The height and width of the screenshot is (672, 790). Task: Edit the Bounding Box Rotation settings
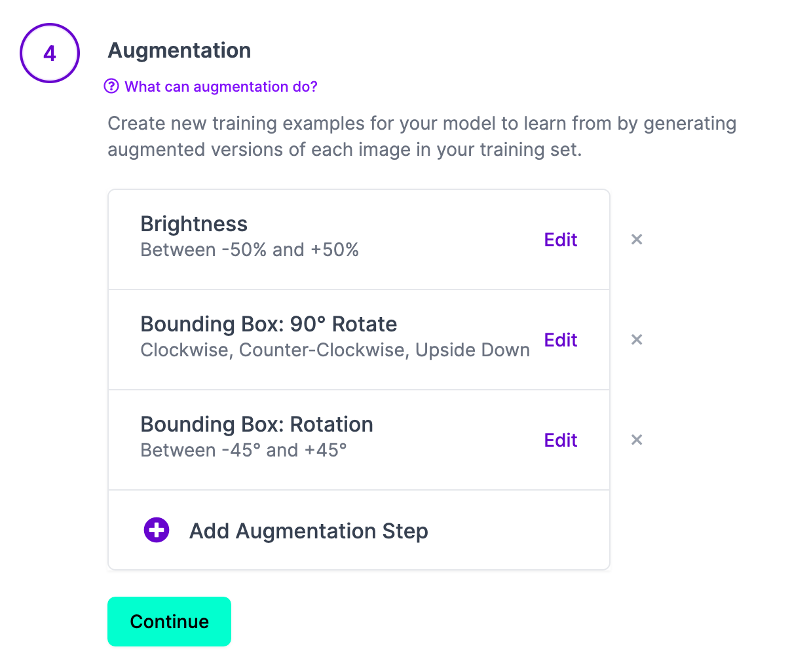560,440
